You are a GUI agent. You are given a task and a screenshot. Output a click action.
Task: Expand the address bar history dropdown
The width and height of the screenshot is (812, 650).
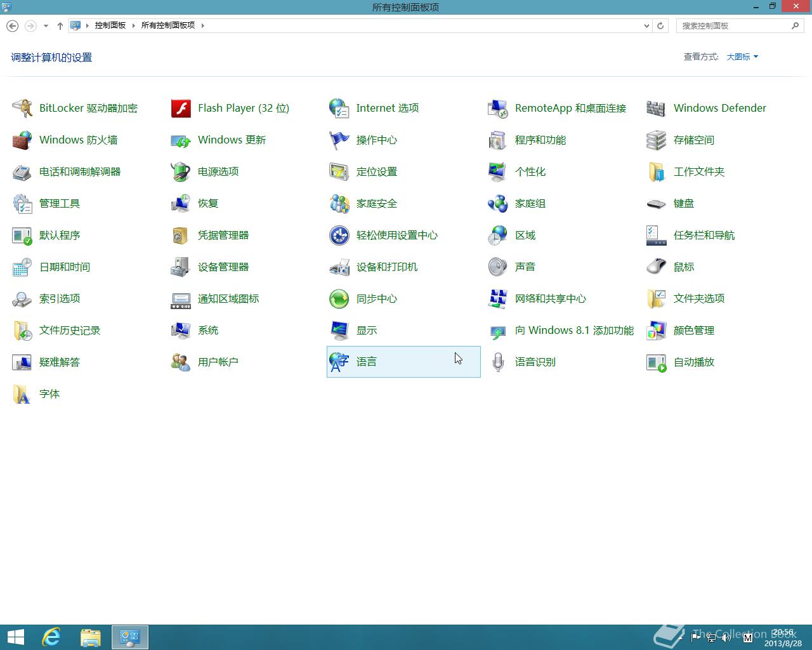tap(646, 26)
